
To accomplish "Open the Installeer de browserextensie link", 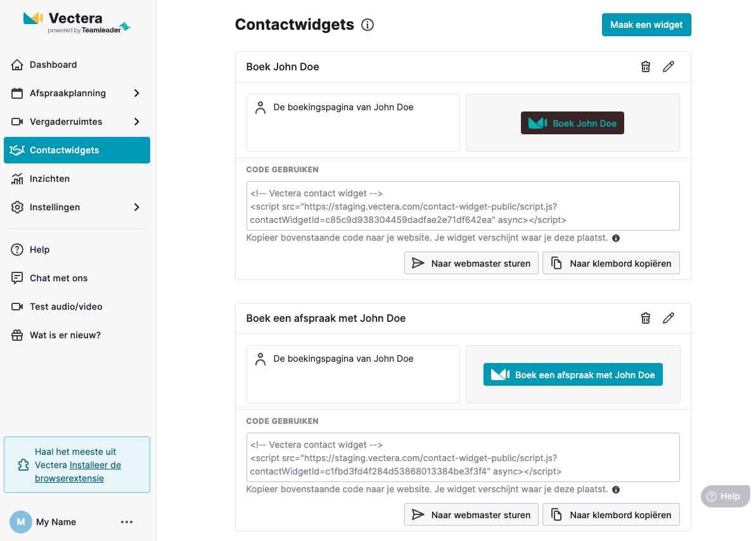I will coord(77,471).
